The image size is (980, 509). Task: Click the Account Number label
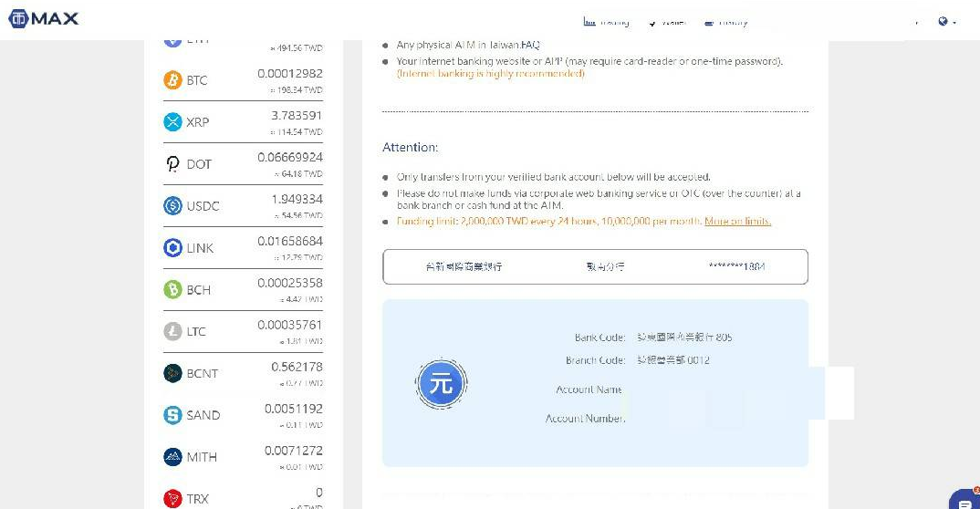(x=585, y=419)
